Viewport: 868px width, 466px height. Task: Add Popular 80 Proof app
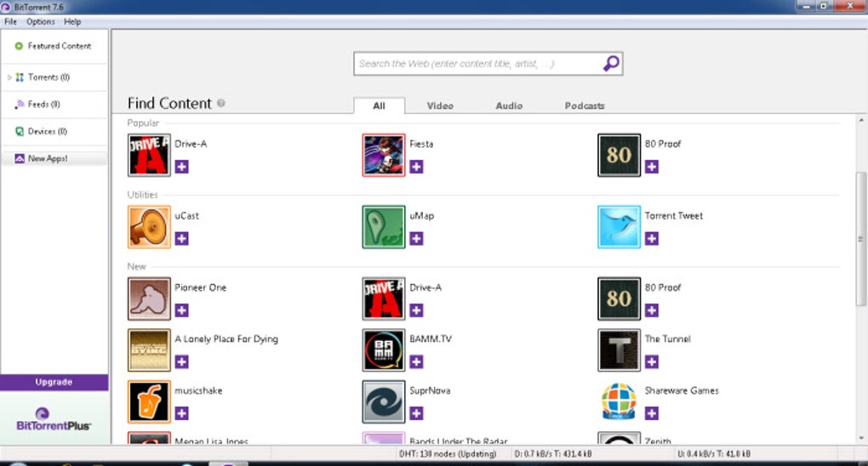coord(652,167)
